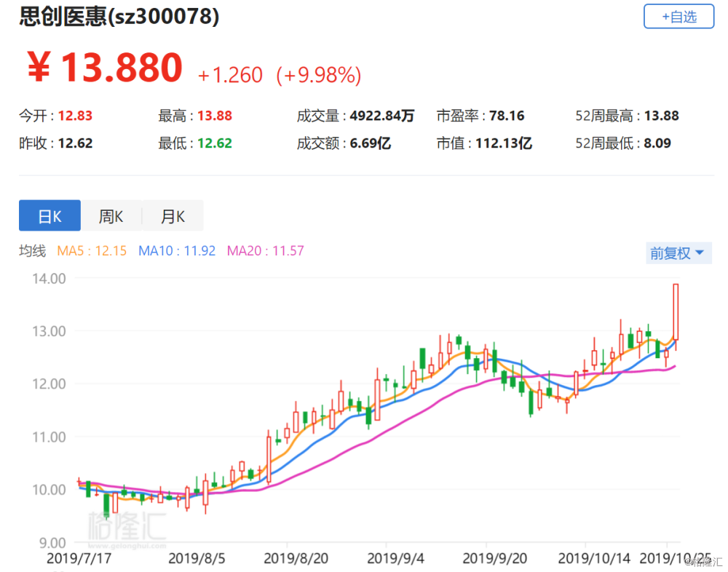Click the 2019/10/14 date axis label
The height and width of the screenshot is (572, 728).
point(594,558)
